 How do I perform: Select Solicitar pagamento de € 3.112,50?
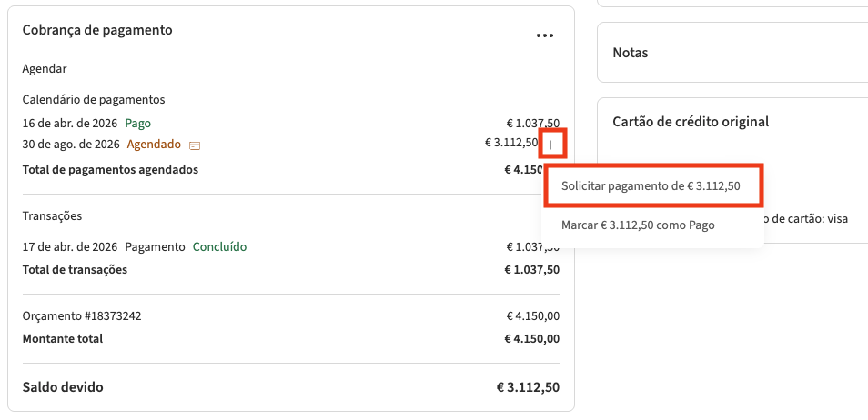click(x=651, y=186)
